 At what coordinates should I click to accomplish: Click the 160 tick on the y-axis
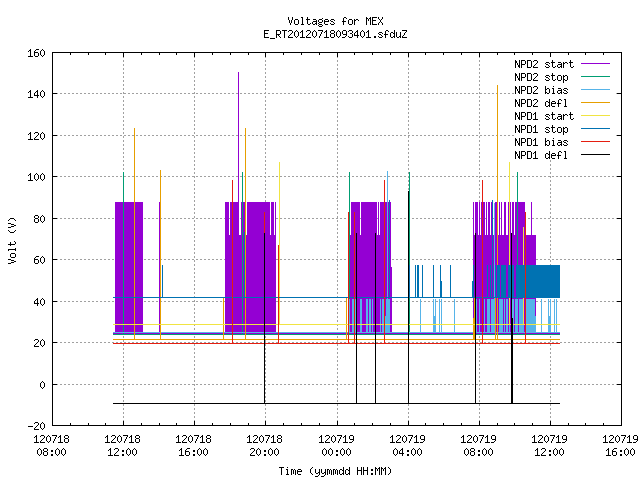[36, 53]
